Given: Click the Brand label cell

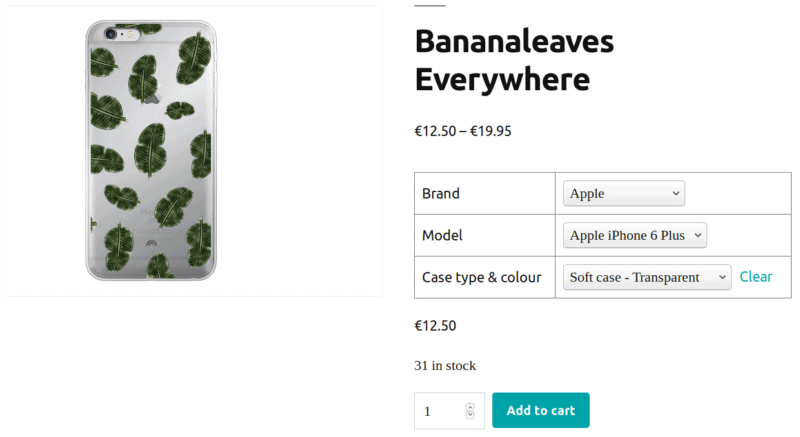Looking at the screenshot, I should (485, 194).
